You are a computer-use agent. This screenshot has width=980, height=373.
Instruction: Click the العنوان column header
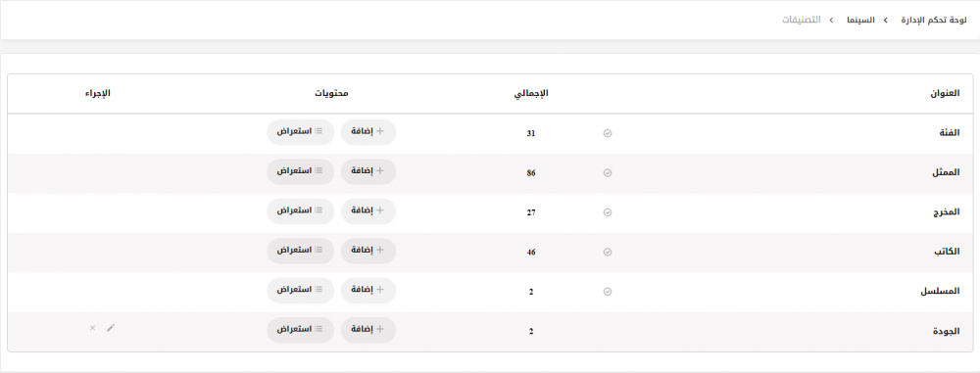(945, 93)
